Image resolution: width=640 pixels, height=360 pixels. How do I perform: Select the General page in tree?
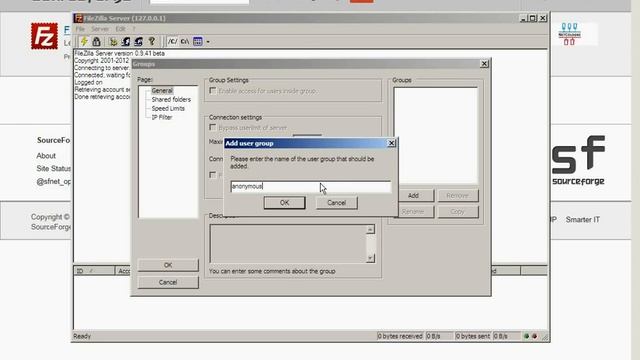(x=162, y=91)
